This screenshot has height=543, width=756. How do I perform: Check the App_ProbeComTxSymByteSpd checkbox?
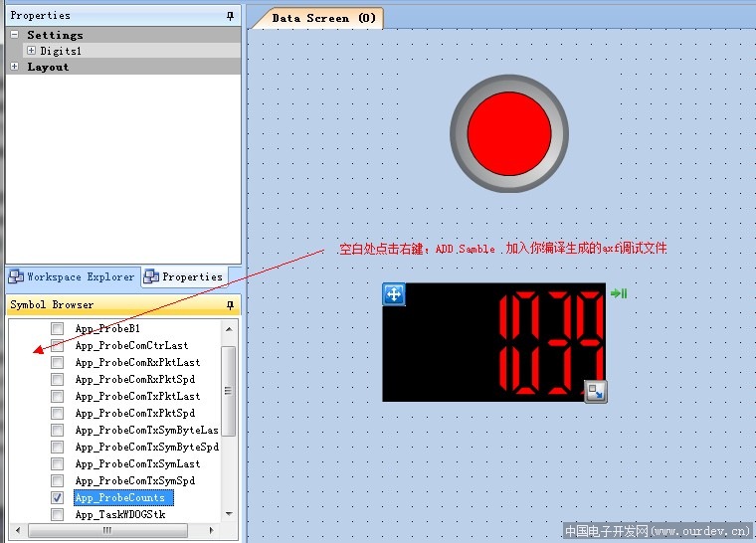57,447
